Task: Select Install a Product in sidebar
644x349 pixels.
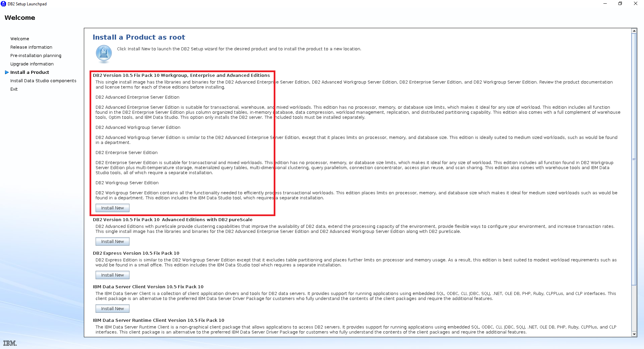Action: [30, 72]
